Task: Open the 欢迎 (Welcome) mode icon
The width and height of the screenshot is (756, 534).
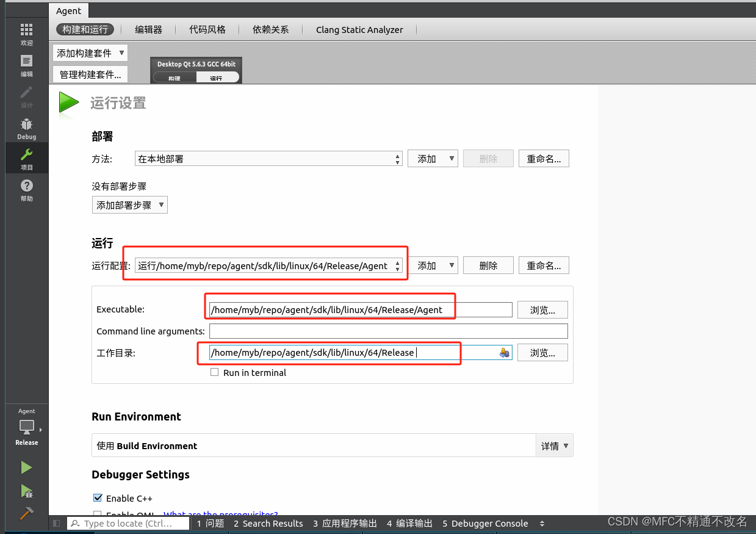Action: pos(27,34)
